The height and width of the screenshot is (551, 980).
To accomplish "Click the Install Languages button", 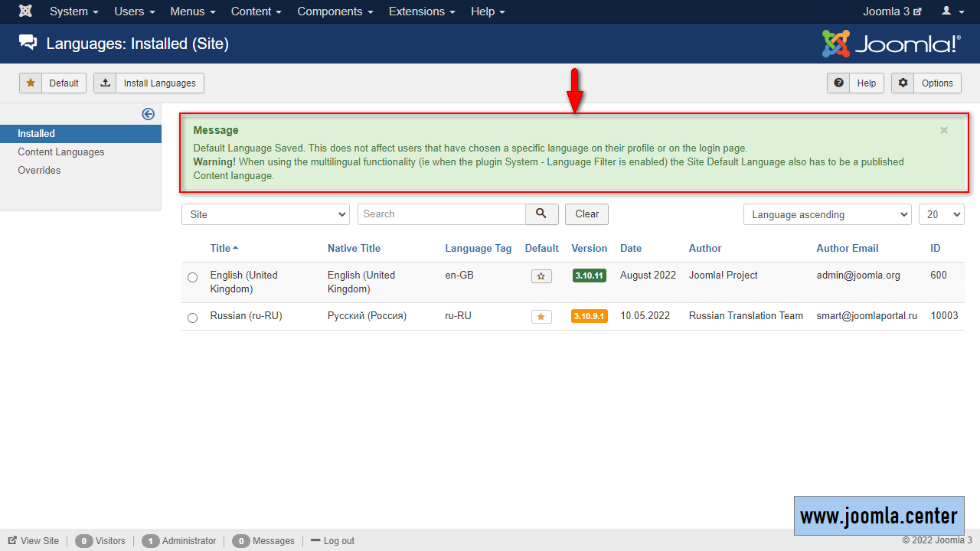I will pos(149,83).
